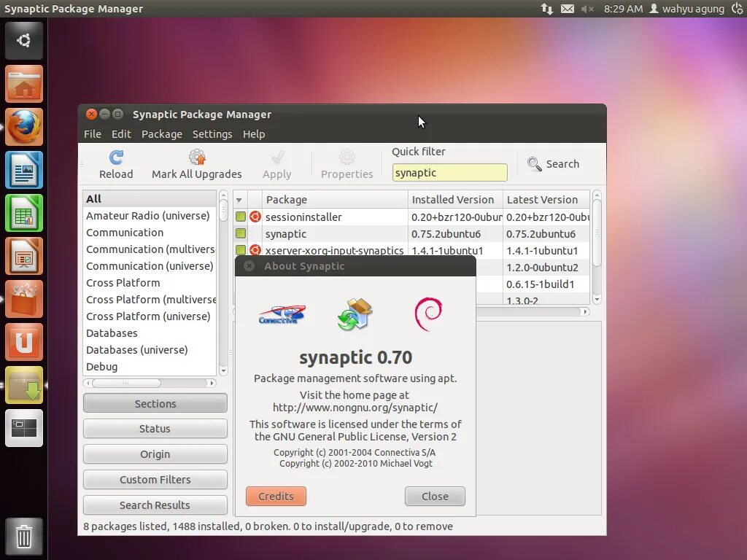The image size is (747, 560).
Task: Click the Quick filter text field
Action: [x=449, y=172]
